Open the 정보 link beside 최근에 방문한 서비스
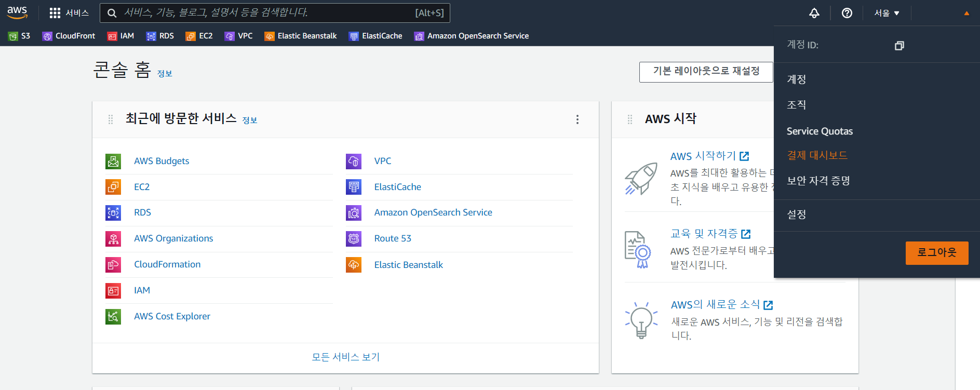The height and width of the screenshot is (390, 980). (x=250, y=120)
